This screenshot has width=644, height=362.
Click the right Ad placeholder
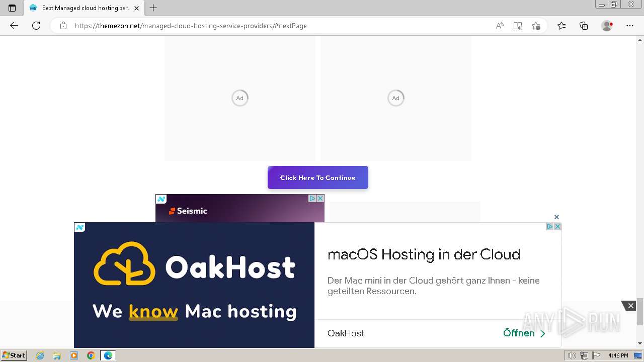(x=396, y=98)
